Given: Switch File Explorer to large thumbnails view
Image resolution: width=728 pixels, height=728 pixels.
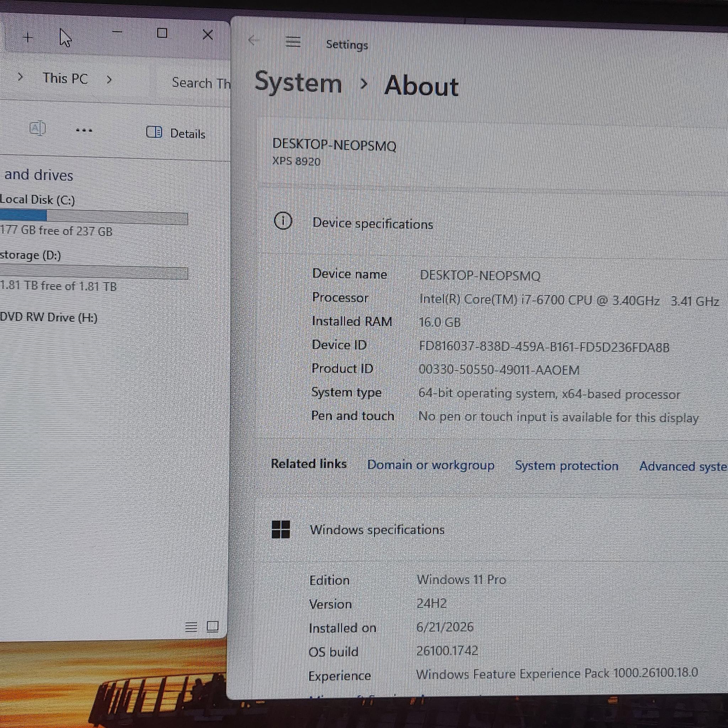Looking at the screenshot, I should [213, 627].
